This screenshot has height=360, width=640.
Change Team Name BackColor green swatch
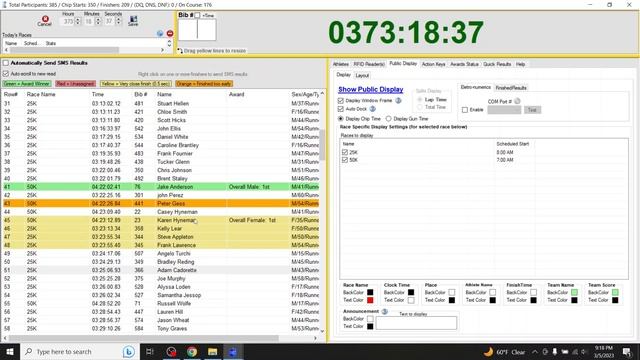pyautogui.click(x=574, y=292)
